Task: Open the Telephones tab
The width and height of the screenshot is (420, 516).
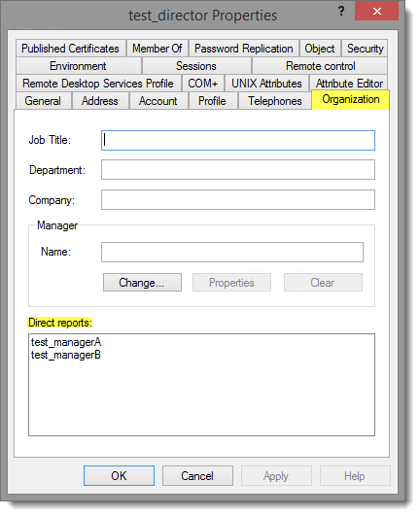Action: tap(274, 101)
